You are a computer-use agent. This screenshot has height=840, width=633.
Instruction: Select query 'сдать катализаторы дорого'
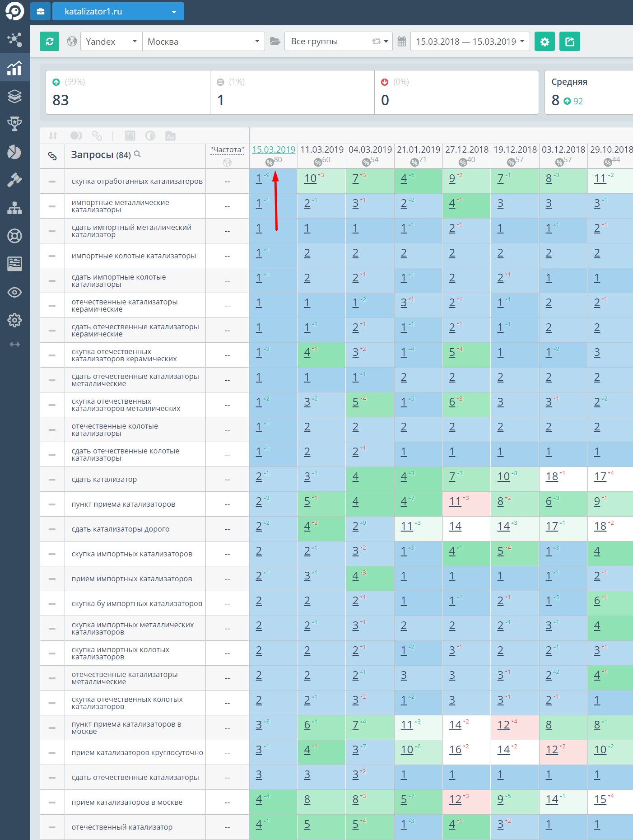click(121, 529)
